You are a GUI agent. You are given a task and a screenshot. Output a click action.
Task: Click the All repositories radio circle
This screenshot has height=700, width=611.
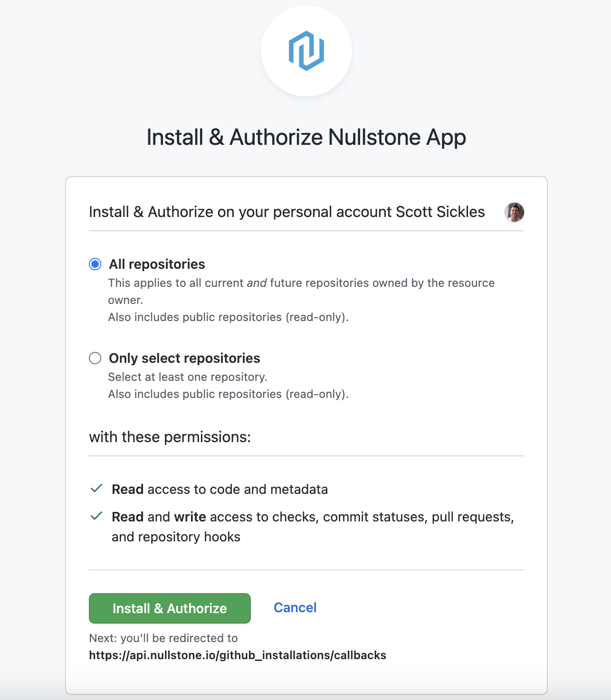click(x=95, y=264)
